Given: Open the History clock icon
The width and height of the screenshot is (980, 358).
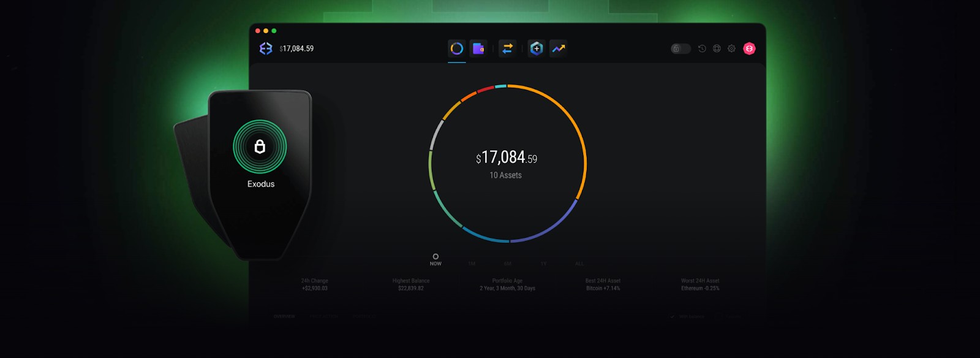Looking at the screenshot, I should click(702, 48).
